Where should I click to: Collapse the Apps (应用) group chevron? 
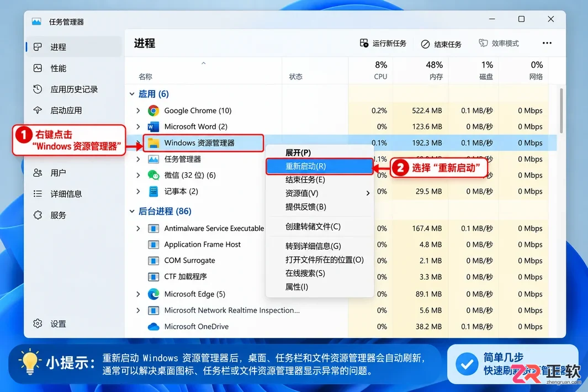(132, 94)
